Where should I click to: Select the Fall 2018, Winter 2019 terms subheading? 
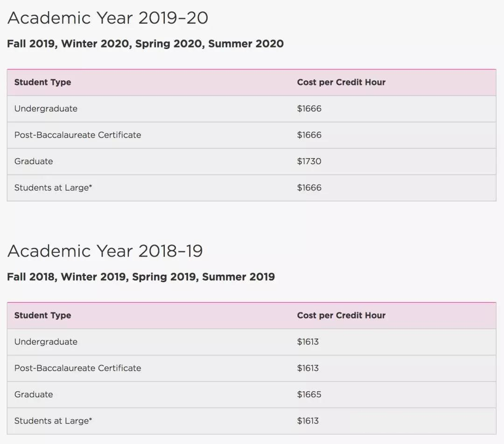point(141,277)
